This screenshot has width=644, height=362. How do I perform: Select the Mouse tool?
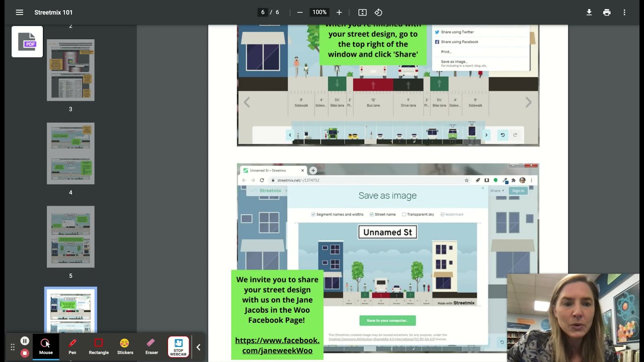46,346
